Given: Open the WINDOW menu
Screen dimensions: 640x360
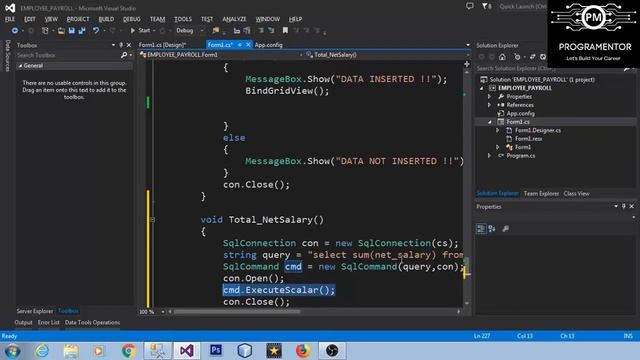Looking at the screenshot, I should (267, 19).
